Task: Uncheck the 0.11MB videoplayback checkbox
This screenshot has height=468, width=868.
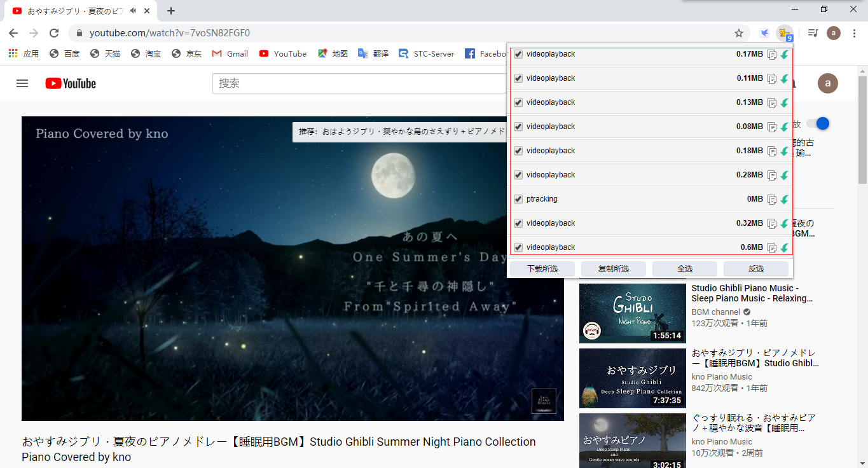Action: (518, 78)
